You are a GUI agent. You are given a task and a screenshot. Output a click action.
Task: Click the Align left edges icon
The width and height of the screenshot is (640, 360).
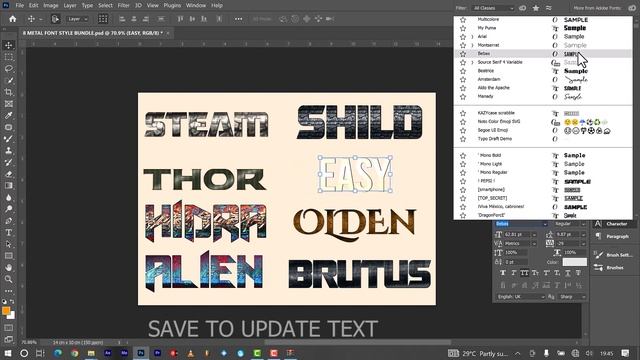(x=122, y=19)
